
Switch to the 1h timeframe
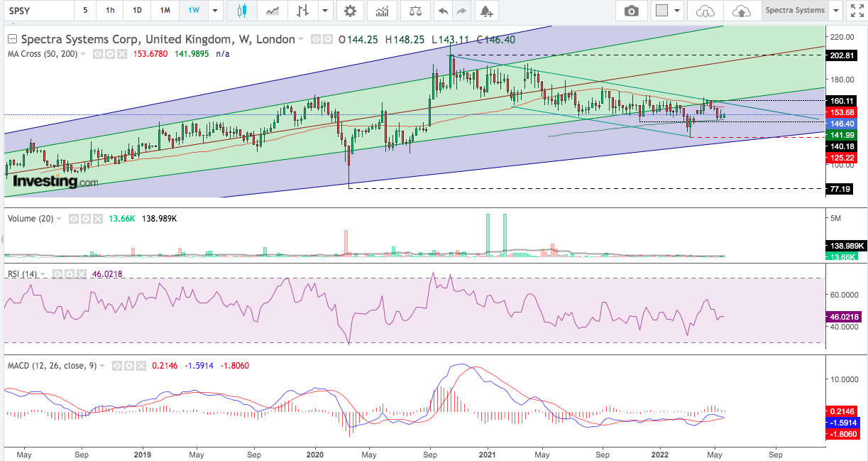110,11
